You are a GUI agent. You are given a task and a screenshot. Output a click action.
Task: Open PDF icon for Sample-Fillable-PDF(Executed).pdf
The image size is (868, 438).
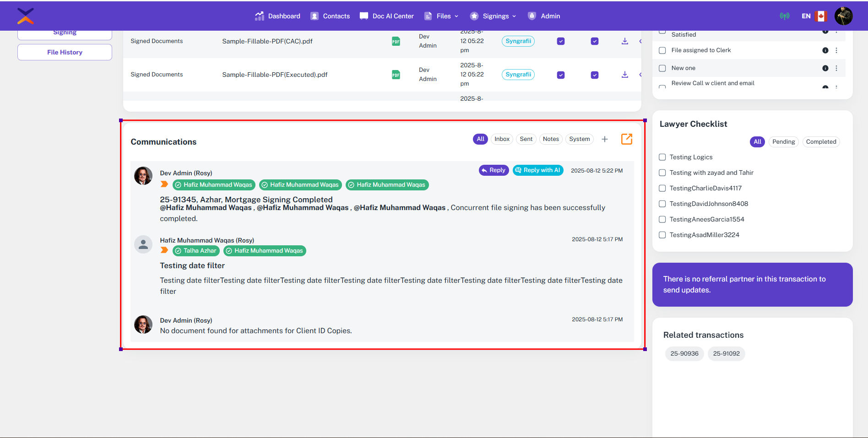pos(396,75)
